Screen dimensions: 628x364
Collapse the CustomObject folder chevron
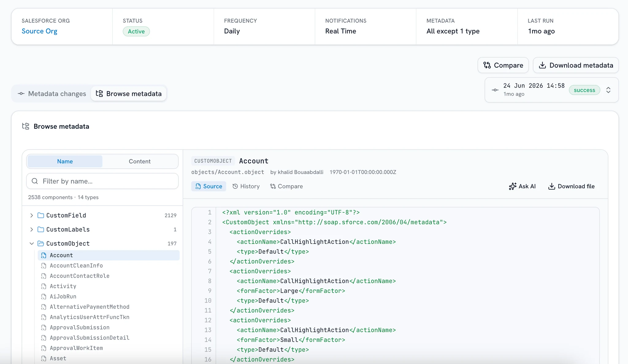tap(32, 244)
